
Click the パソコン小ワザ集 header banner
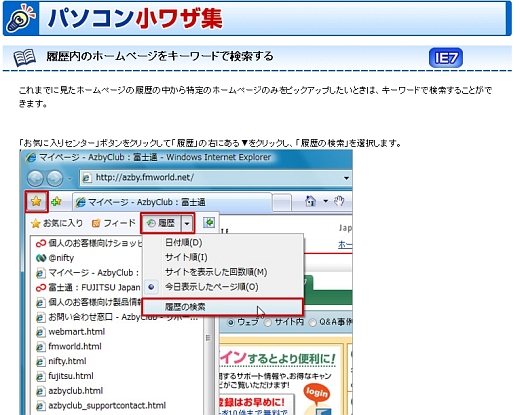tap(257, 18)
